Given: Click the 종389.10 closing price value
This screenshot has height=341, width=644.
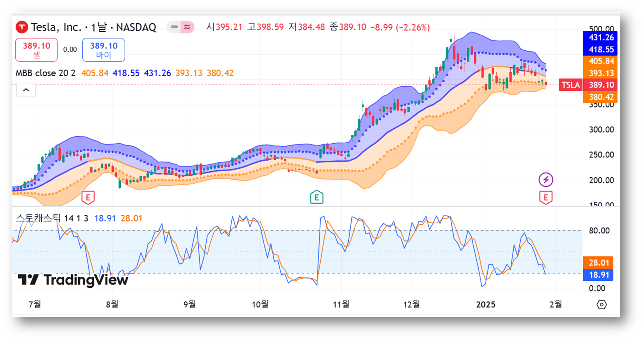Looking at the screenshot, I should (x=348, y=27).
